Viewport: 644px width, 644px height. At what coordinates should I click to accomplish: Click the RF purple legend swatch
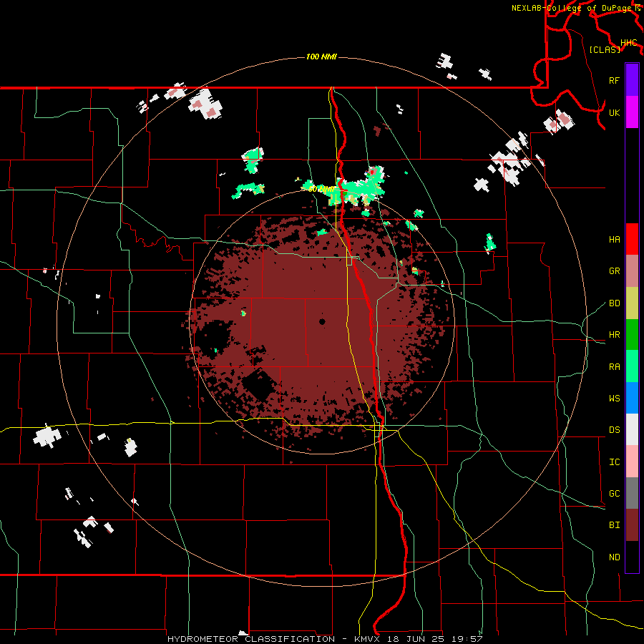(632, 79)
